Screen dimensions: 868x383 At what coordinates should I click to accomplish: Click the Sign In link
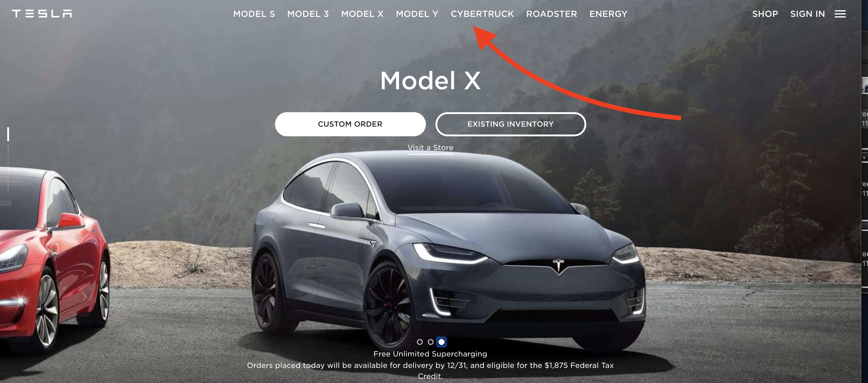point(807,14)
